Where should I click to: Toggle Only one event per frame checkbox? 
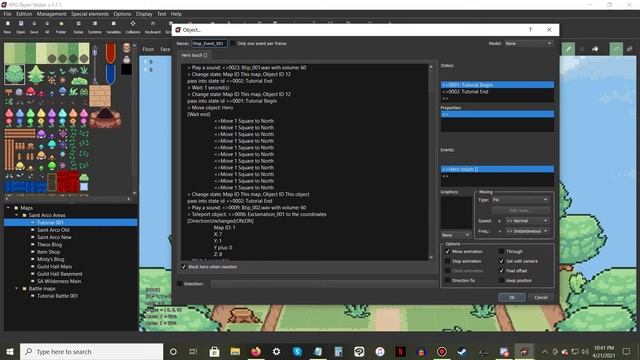click(x=233, y=43)
